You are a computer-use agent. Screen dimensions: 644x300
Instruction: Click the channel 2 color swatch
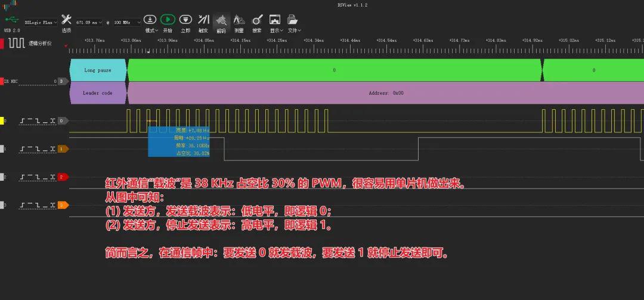tap(1, 177)
